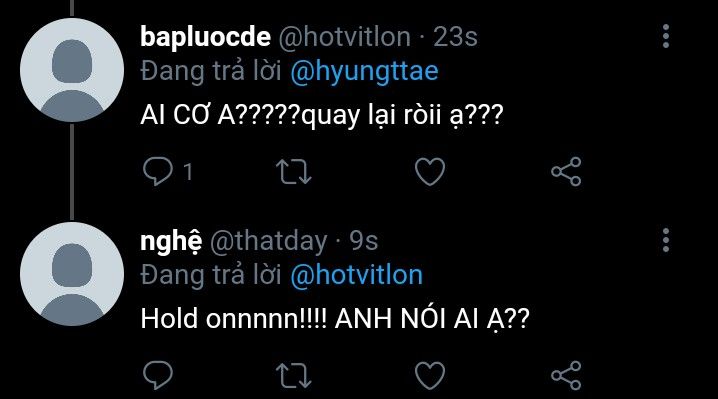Open @hotvitlon link in nghệ's reply
Screen dimensions: 718x399
click(357, 275)
